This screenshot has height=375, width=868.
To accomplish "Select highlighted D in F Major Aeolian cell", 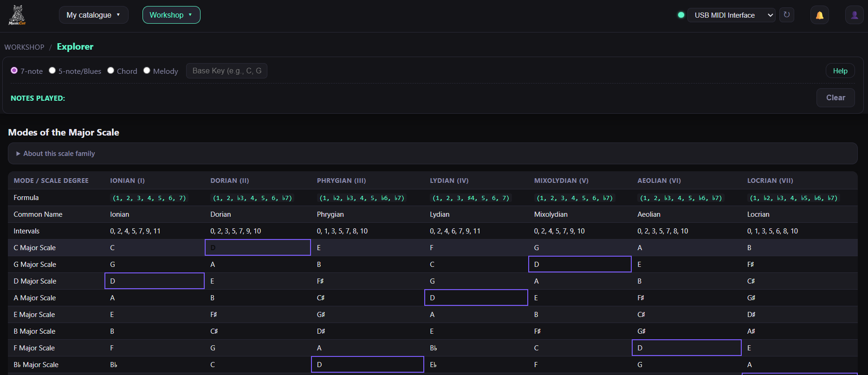I will tap(687, 348).
